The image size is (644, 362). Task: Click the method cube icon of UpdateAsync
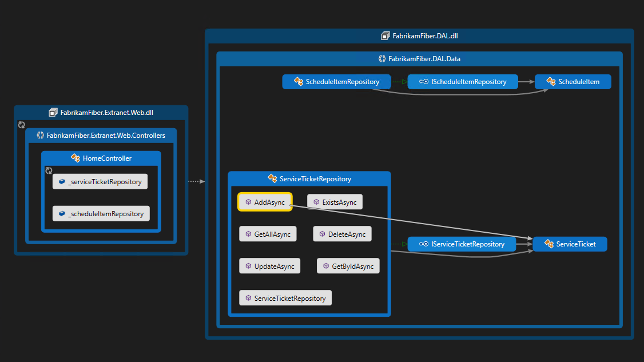point(248,266)
